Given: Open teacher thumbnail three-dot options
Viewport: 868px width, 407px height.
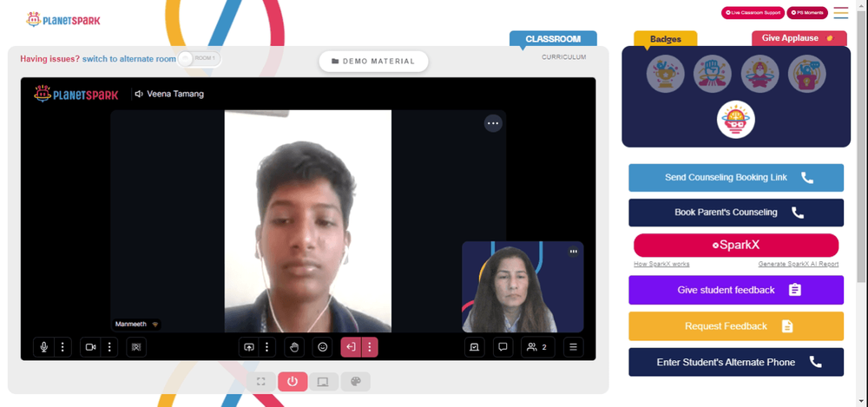Looking at the screenshot, I should (574, 252).
